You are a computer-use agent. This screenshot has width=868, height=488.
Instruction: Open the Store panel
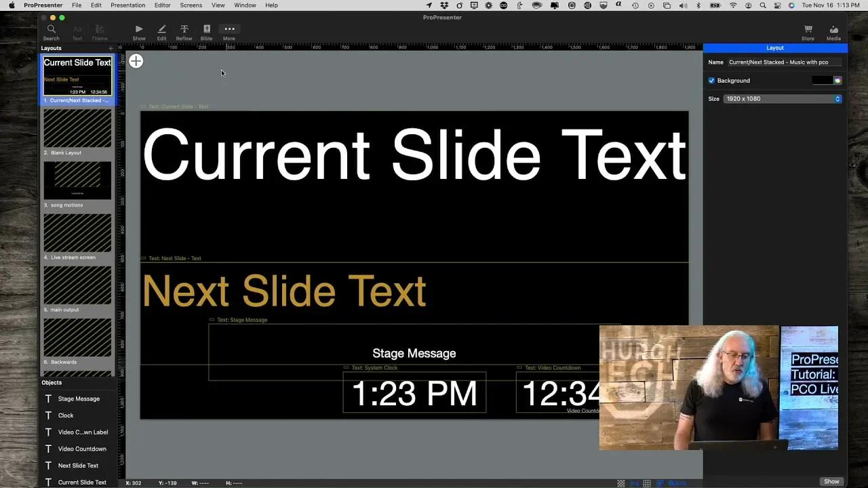point(808,31)
